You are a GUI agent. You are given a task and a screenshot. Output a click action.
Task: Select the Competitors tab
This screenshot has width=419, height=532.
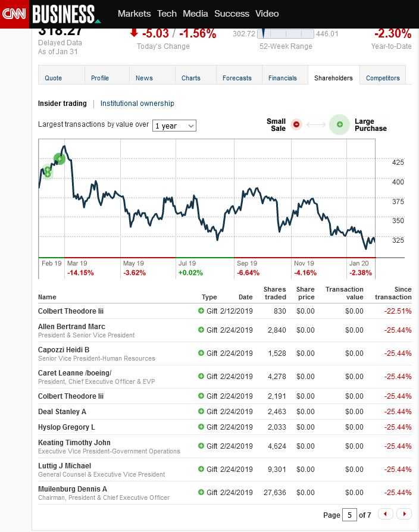(383, 78)
